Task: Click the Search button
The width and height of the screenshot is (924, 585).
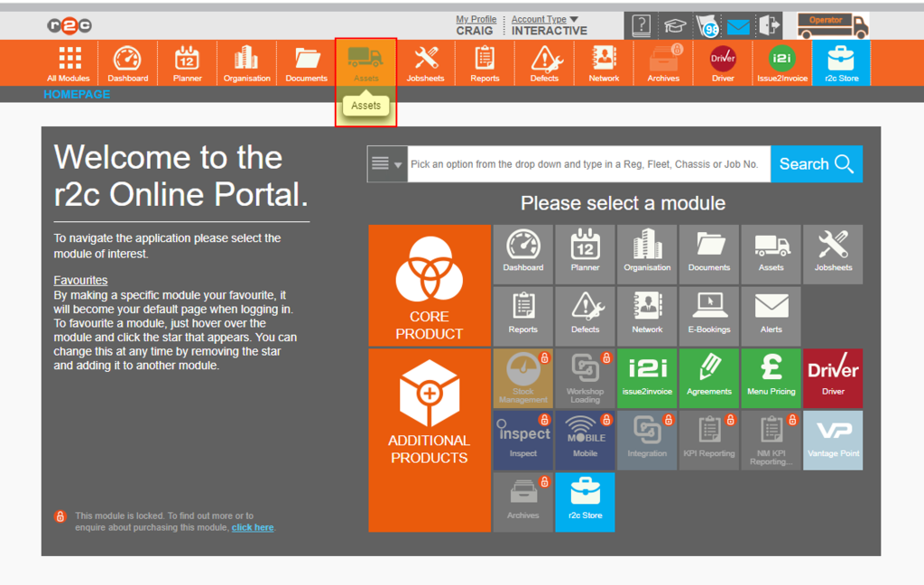Action: [816, 164]
